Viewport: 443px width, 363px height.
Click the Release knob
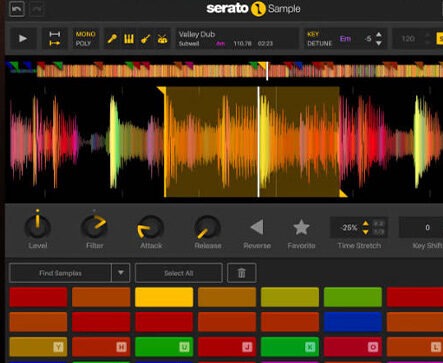click(207, 227)
